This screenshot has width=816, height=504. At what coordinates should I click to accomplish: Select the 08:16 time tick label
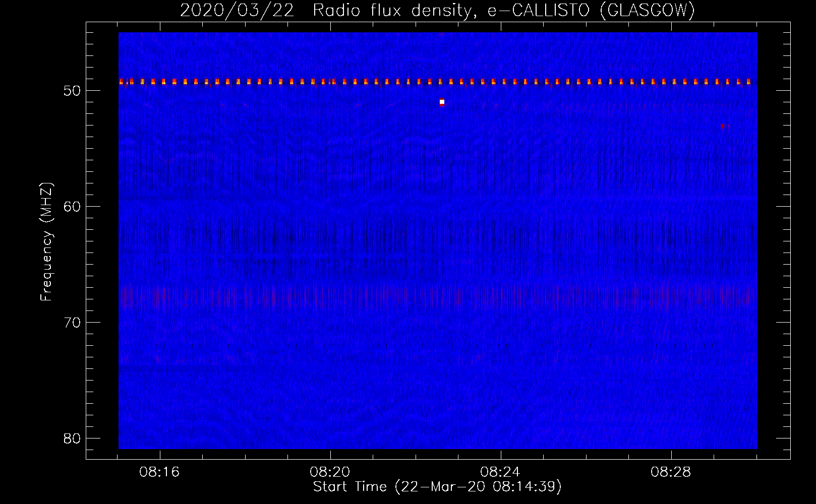(x=160, y=472)
